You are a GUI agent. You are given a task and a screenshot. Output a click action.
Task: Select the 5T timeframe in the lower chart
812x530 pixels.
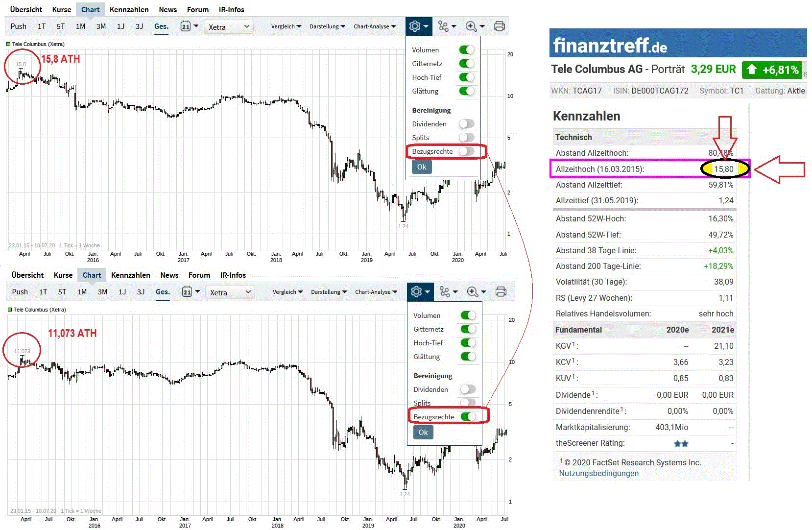(x=62, y=292)
